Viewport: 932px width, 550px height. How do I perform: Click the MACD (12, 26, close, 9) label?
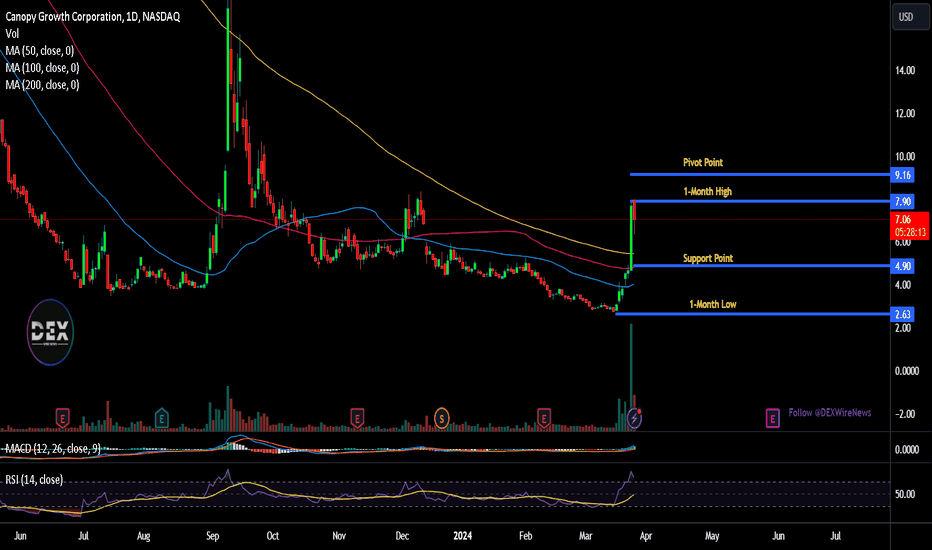[53, 448]
